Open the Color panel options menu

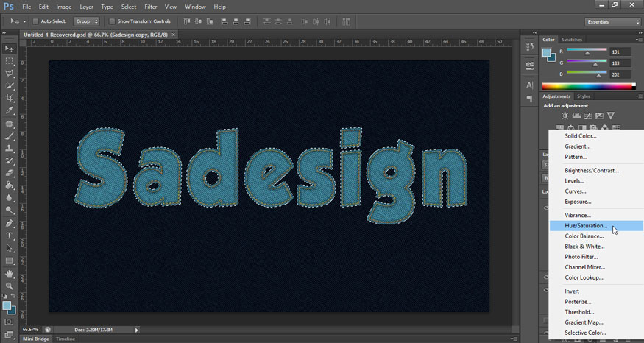pyautogui.click(x=638, y=40)
